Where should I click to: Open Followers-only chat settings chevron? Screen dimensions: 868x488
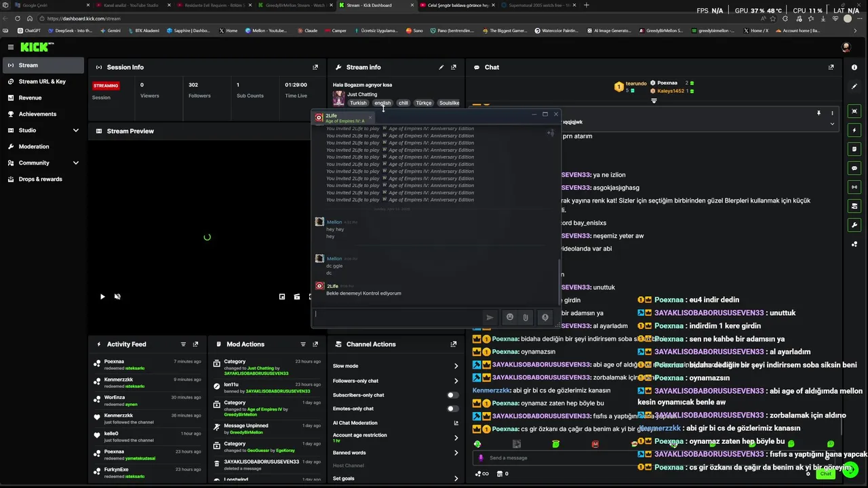pos(456,381)
